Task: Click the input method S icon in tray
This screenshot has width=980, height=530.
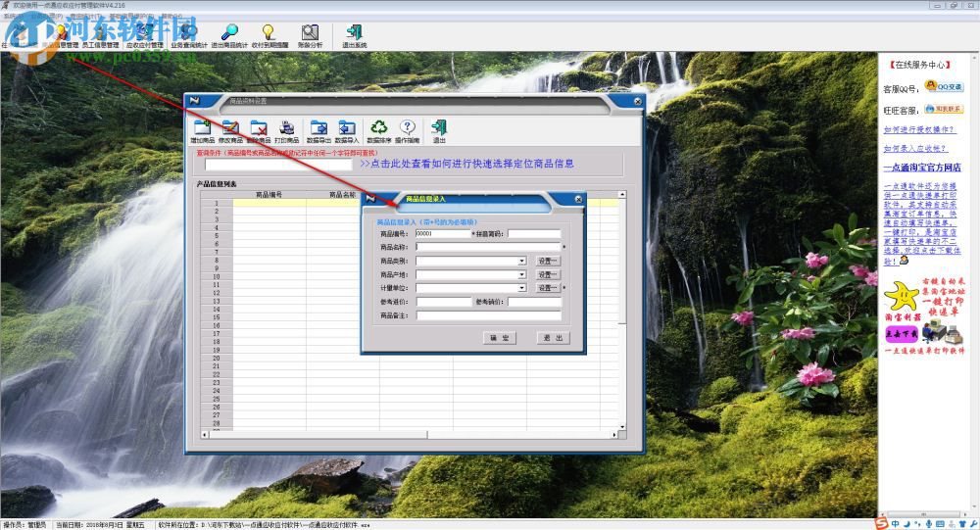Action: pyautogui.click(x=881, y=524)
